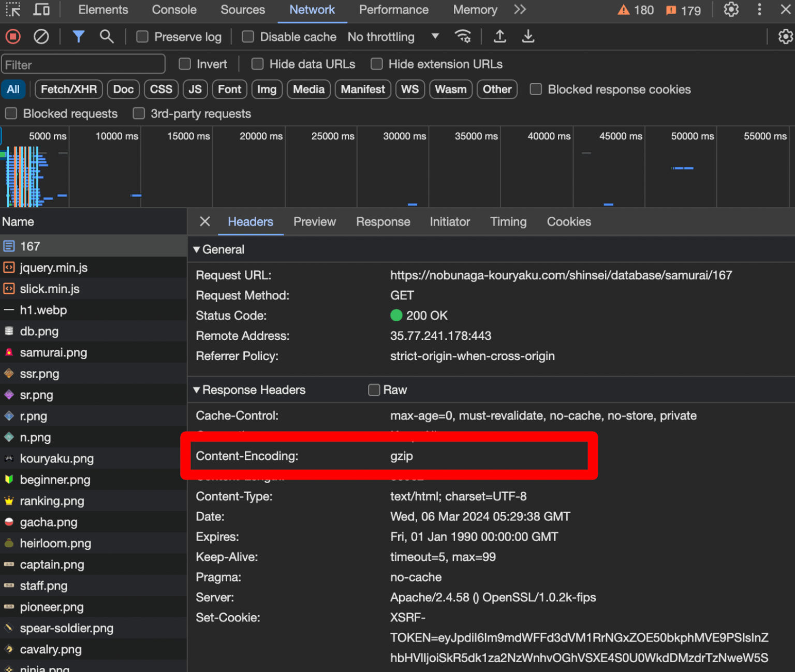Viewport: 795px width, 672px height.
Task: Filter by WS type
Action: tap(410, 89)
